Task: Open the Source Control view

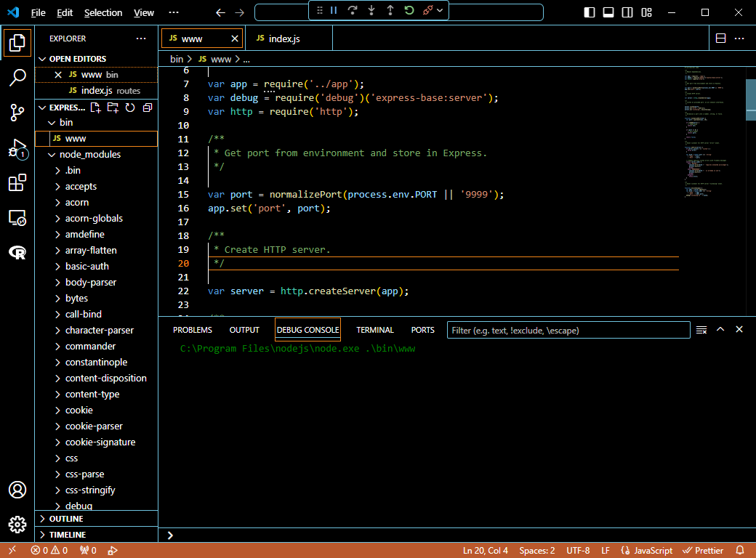Action: pos(17,113)
